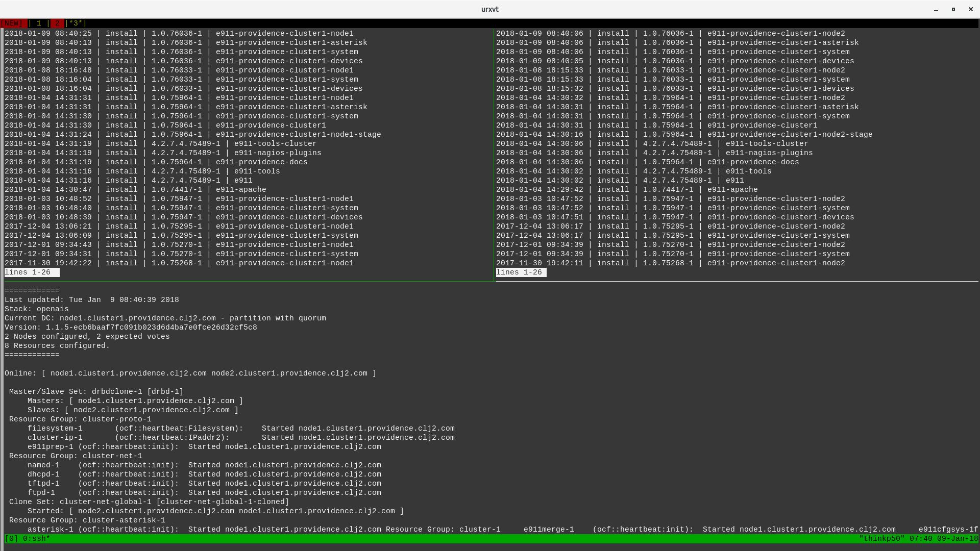Minimize the urxvt window
The image size is (980, 551).
tap(936, 9)
